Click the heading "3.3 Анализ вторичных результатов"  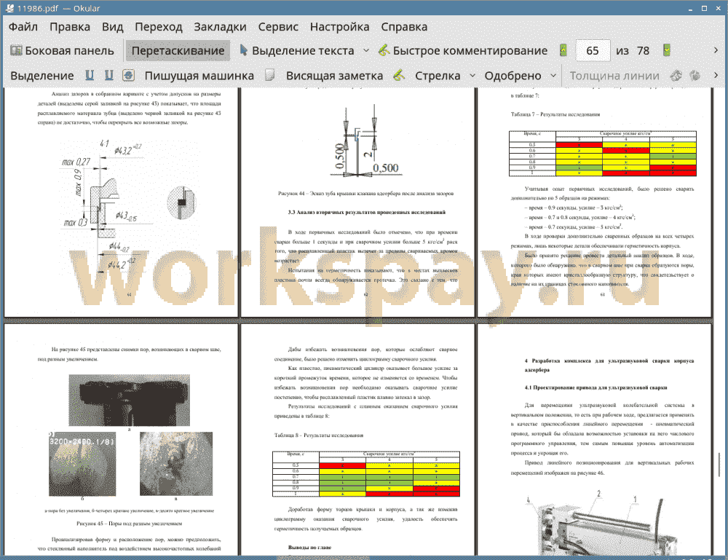click(x=366, y=212)
